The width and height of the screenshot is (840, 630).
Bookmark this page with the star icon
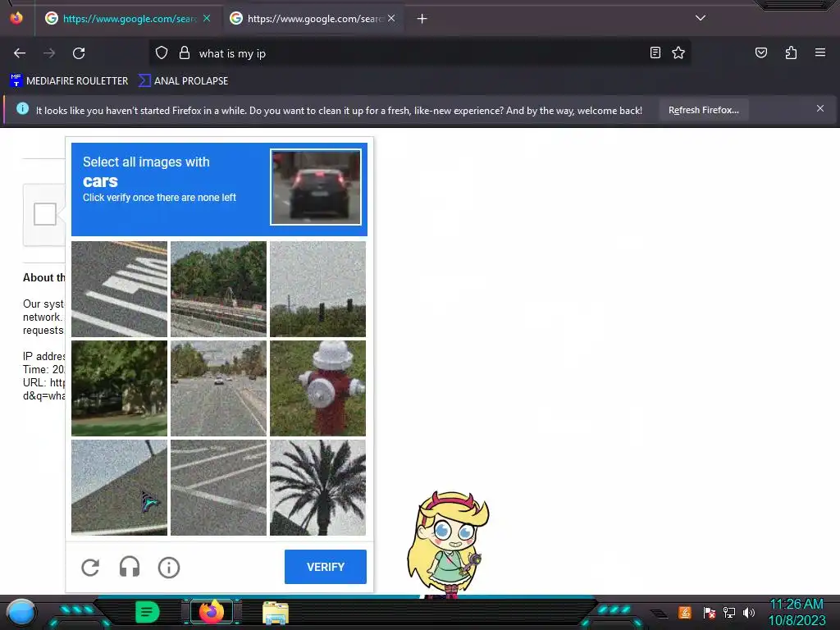pyautogui.click(x=678, y=52)
